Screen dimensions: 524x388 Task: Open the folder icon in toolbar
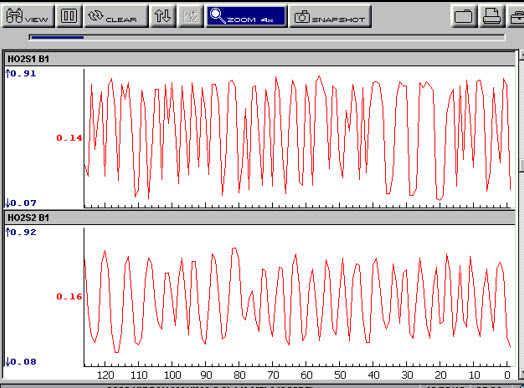click(464, 16)
